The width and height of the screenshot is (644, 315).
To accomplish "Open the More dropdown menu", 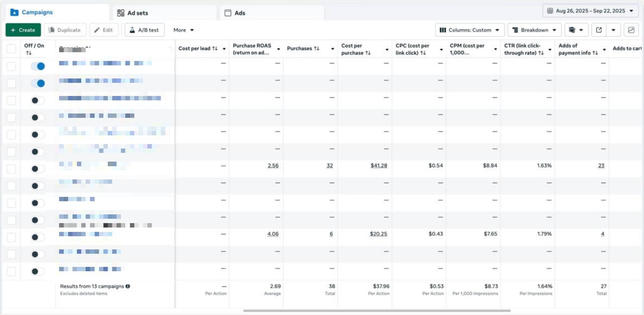I will (184, 30).
